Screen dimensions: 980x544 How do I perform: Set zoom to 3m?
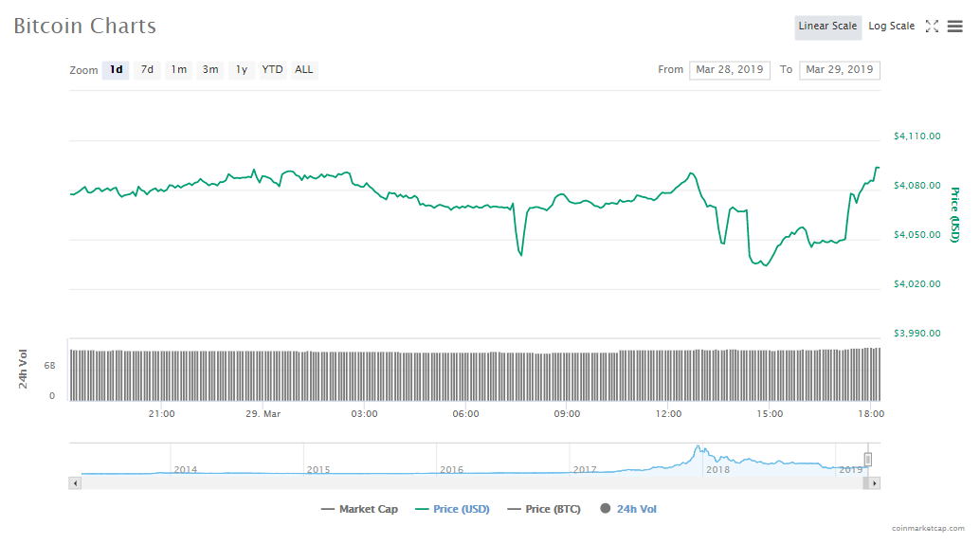pyautogui.click(x=209, y=69)
